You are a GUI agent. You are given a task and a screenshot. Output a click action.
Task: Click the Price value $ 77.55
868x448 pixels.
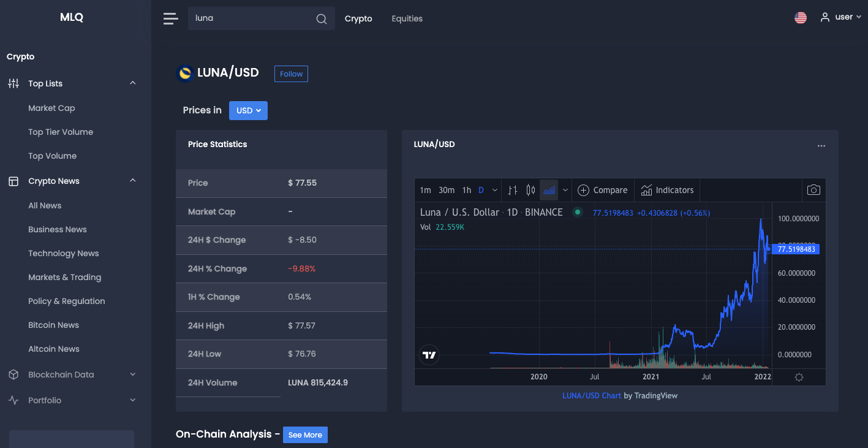pos(302,183)
